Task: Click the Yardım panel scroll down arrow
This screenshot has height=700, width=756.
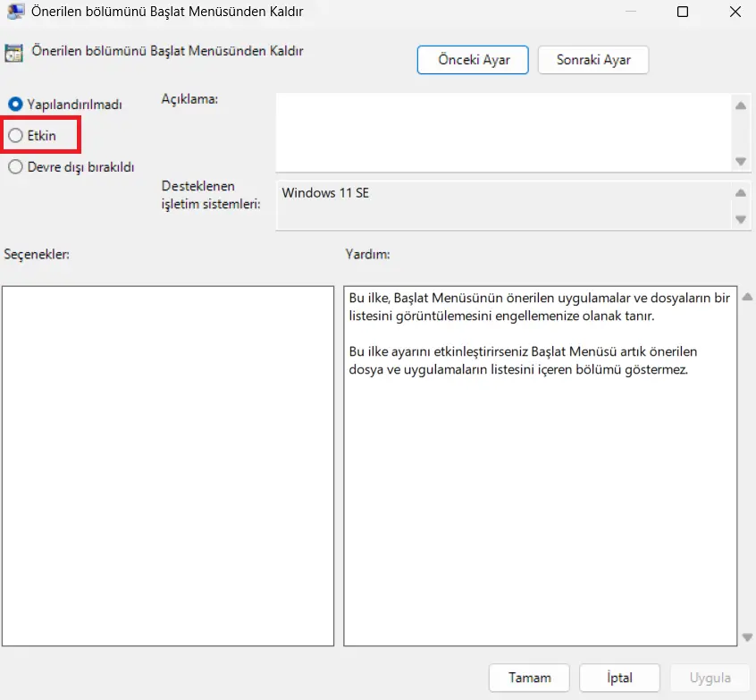Action: 747,637
